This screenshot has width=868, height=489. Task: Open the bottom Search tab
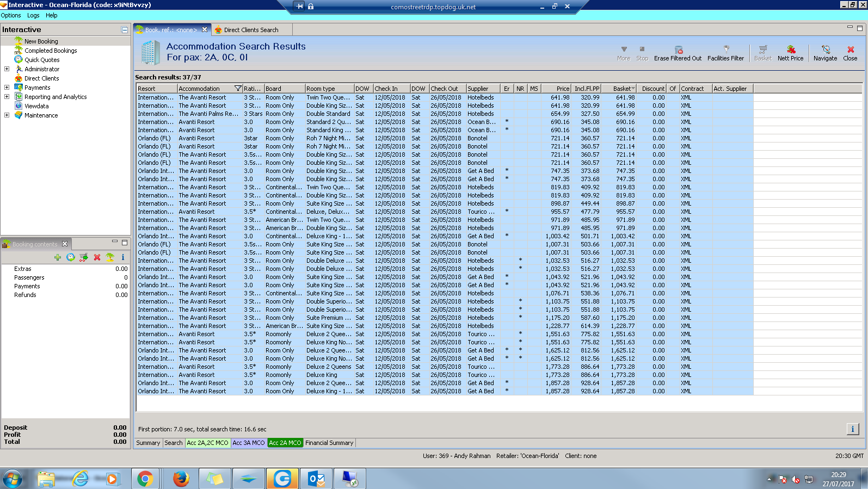174,443
